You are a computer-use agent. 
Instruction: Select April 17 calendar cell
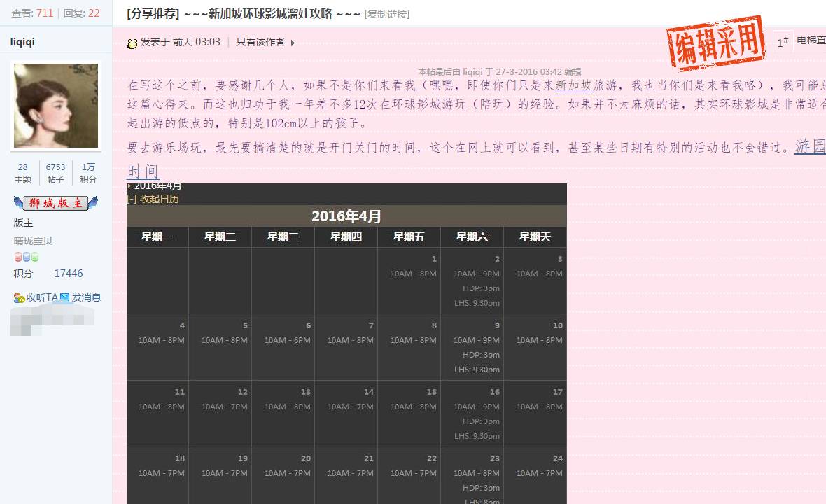(x=535, y=414)
